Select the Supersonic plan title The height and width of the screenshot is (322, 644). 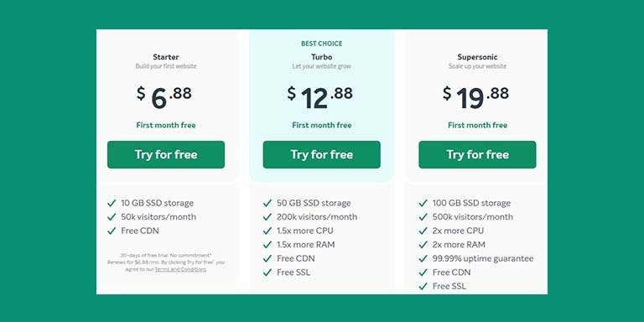[x=477, y=57]
